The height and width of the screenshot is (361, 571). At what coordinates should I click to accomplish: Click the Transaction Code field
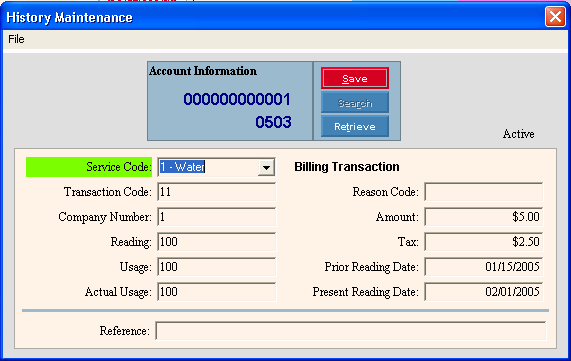pos(217,192)
